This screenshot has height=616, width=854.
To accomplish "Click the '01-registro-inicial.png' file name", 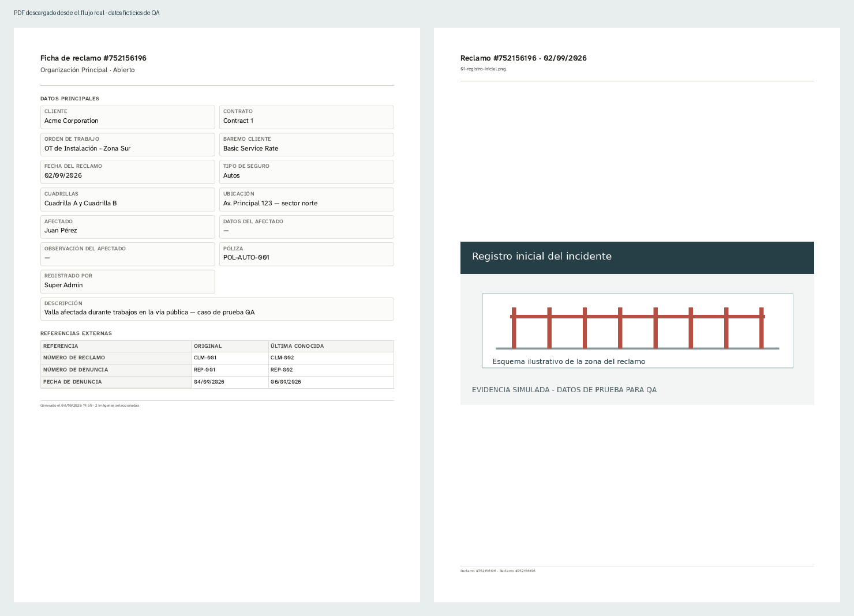I will pyautogui.click(x=483, y=69).
